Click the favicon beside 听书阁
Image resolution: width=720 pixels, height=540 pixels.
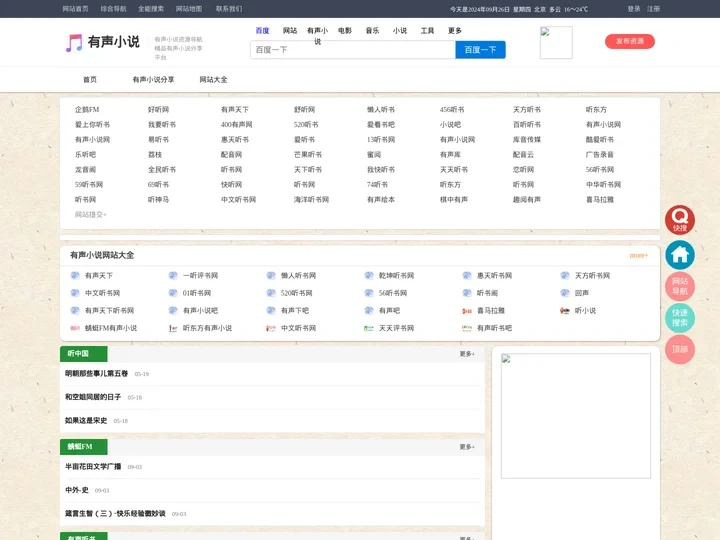pyautogui.click(x=467, y=293)
